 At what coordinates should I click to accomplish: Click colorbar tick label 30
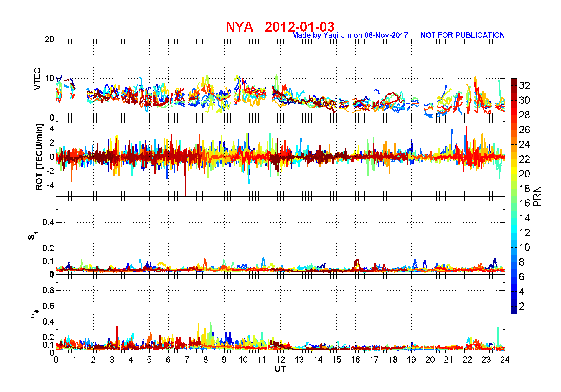(x=524, y=100)
